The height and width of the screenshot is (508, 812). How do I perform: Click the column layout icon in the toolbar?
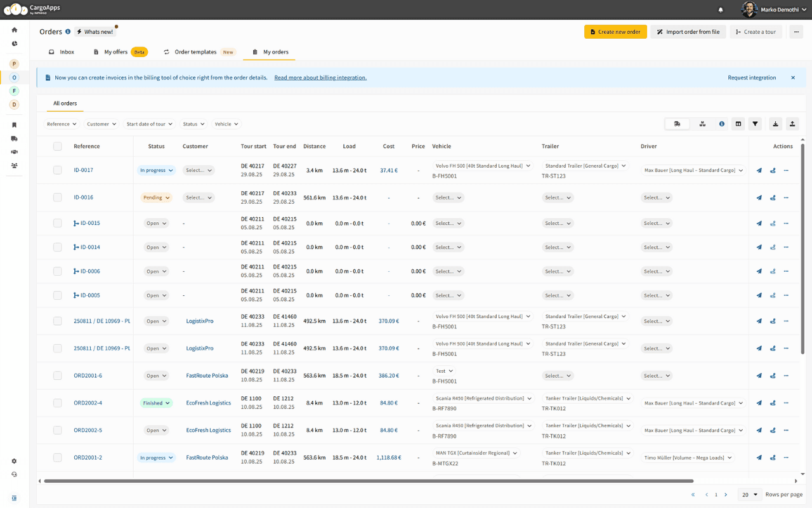[738, 124]
